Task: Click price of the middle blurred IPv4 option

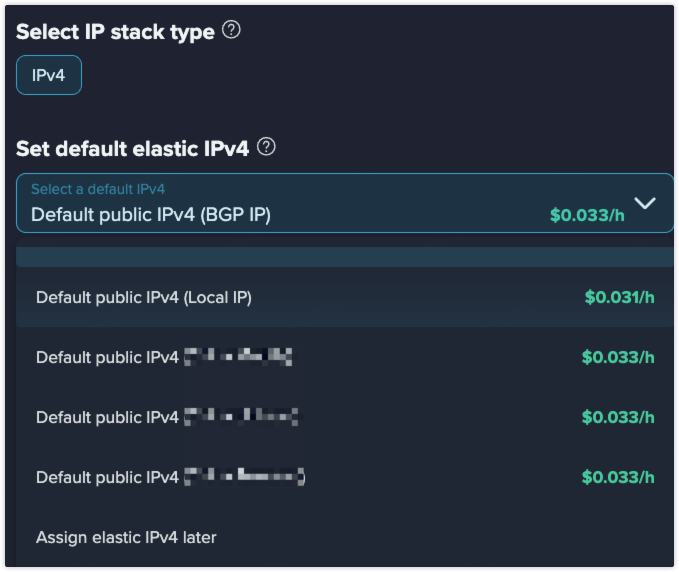Action: pyautogui.click(x=618, y=417)
